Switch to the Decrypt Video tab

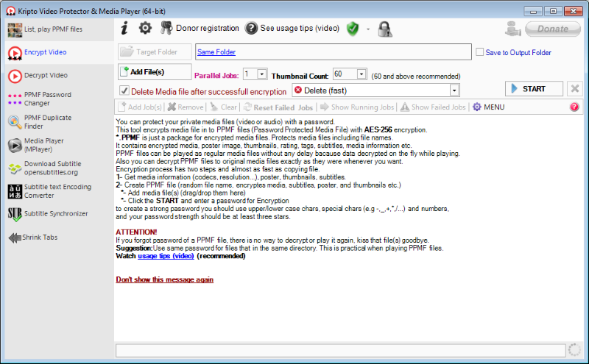59,76
